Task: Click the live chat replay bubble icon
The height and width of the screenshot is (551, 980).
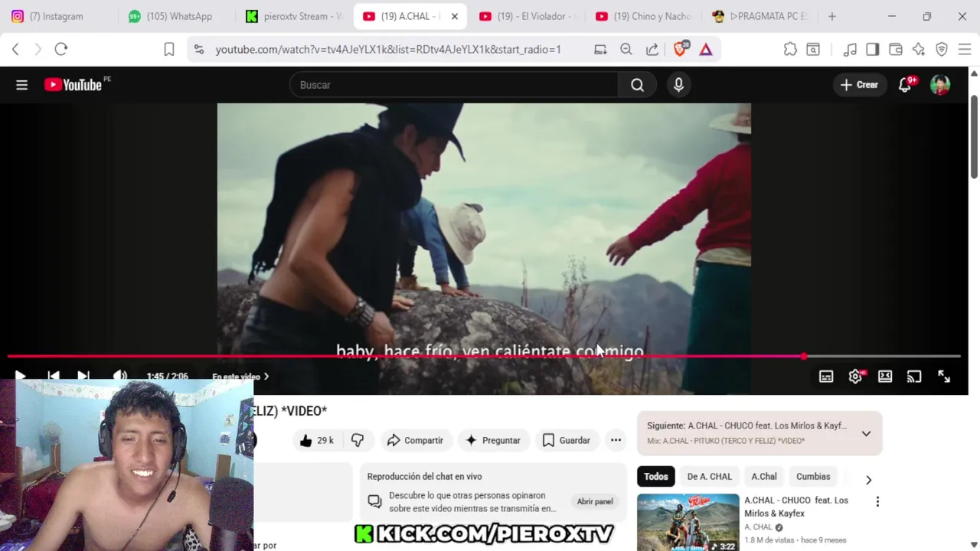Action: pos(374,501)
